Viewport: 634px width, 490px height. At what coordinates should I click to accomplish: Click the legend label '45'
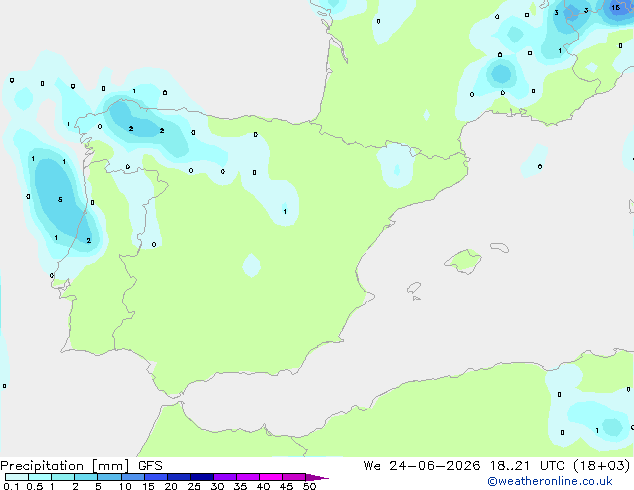pyautogui.click(x=286, y=486)
